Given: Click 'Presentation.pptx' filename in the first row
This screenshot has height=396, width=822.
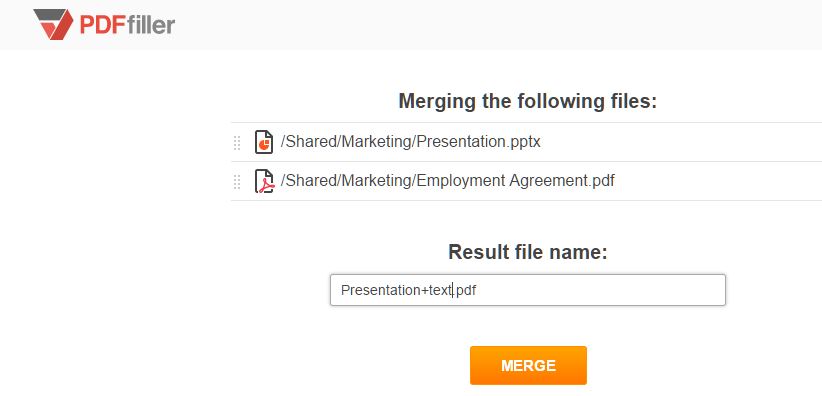Looking at the screenshot, I should [478, 142].
